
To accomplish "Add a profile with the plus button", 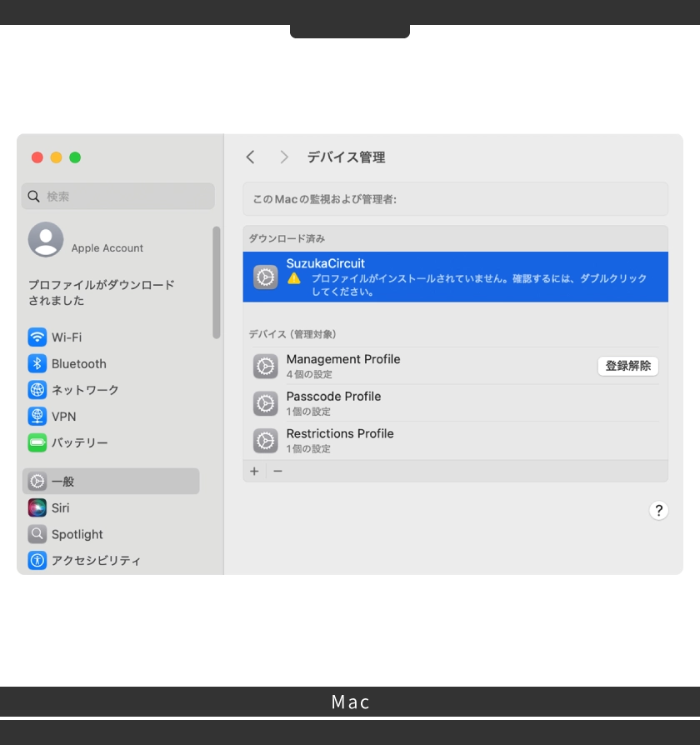I will pyautogui.click(x=254, y=471).
